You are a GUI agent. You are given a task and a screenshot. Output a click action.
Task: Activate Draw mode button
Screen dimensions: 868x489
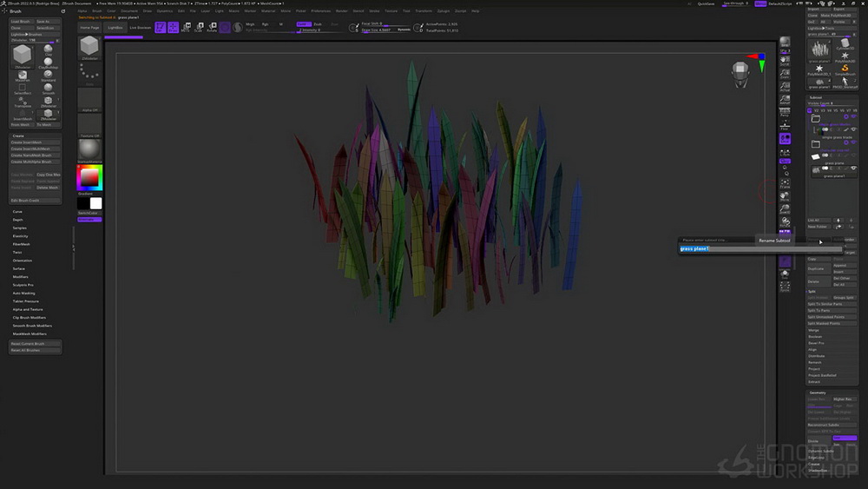click(x=174, y=27)
